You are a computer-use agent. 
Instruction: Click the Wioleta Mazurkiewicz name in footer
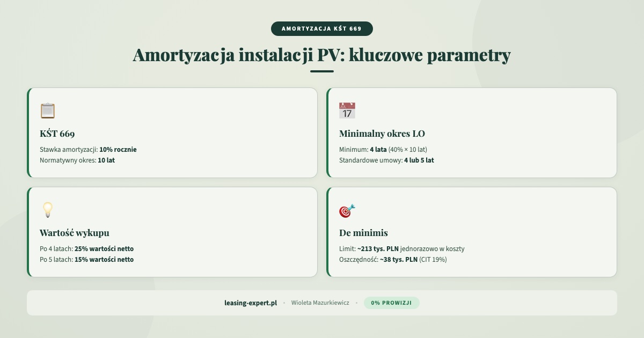[320, 303]
